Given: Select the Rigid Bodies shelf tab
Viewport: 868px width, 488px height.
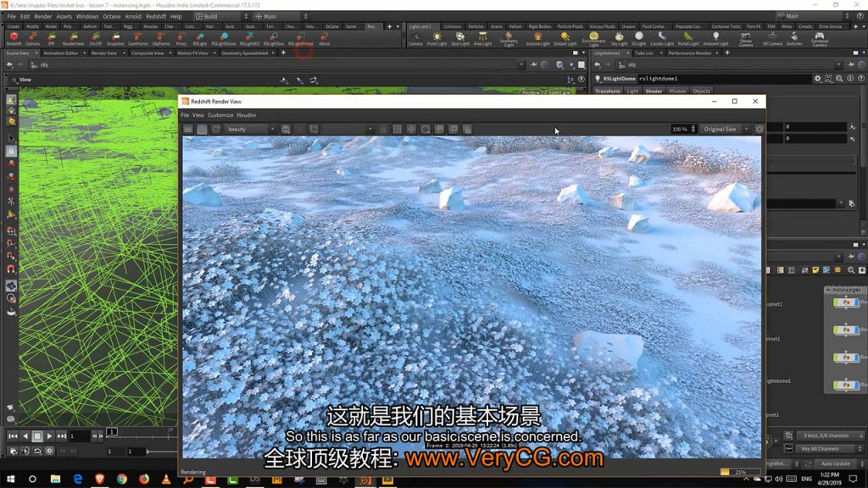Looking at the screenshot, I should (539, 26).
